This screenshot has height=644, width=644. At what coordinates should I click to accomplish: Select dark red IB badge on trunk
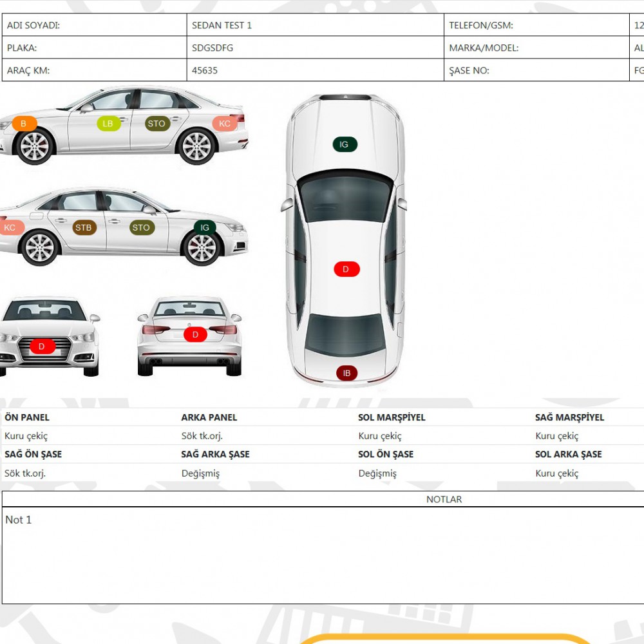point(346,373)
